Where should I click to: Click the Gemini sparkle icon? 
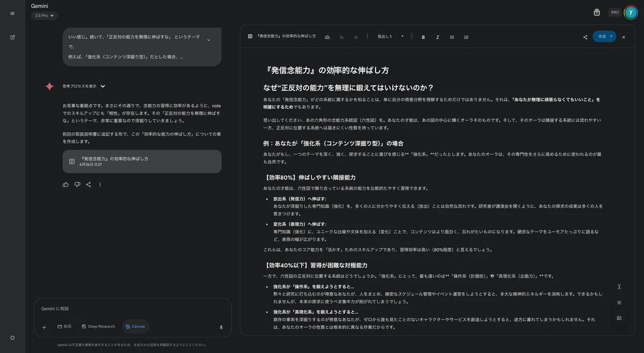49,86
